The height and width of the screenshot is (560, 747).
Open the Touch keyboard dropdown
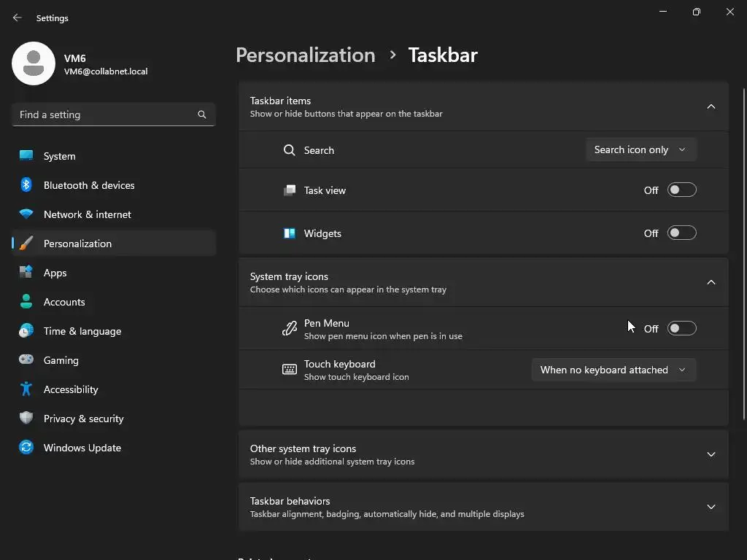pos(614,370)
